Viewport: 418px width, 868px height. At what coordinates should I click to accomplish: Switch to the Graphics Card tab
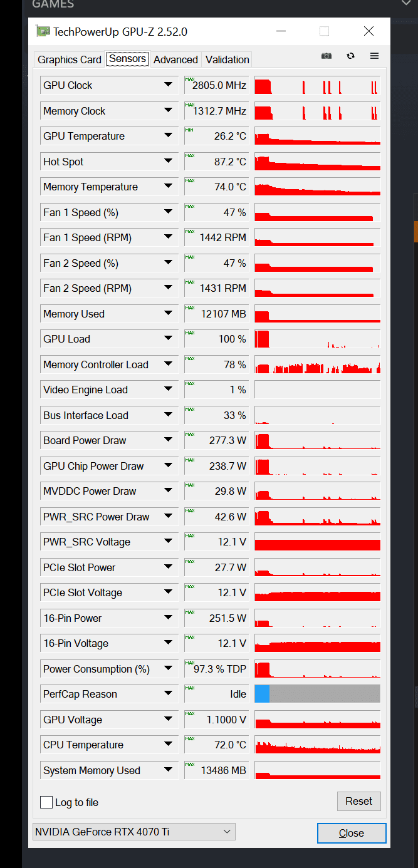(70, 59)
